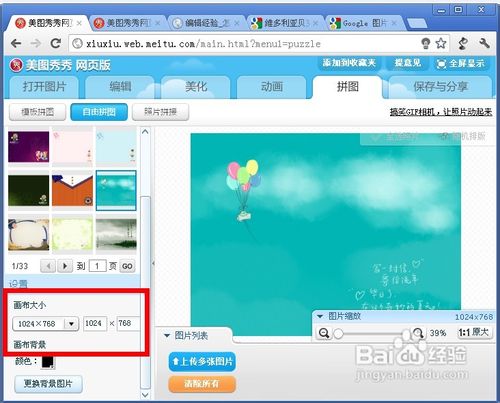Click the canvas width field 1024
The image size is (500, 403).
coord(95,323)
